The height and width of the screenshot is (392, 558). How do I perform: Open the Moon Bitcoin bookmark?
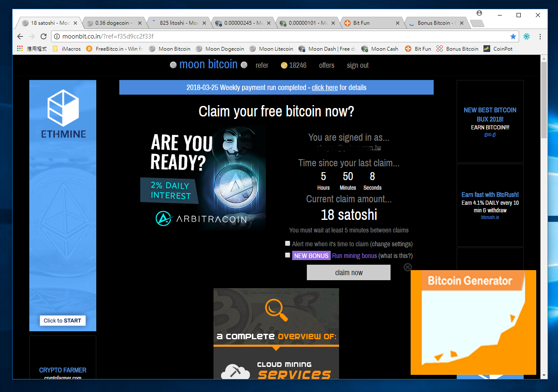point(170,49)
